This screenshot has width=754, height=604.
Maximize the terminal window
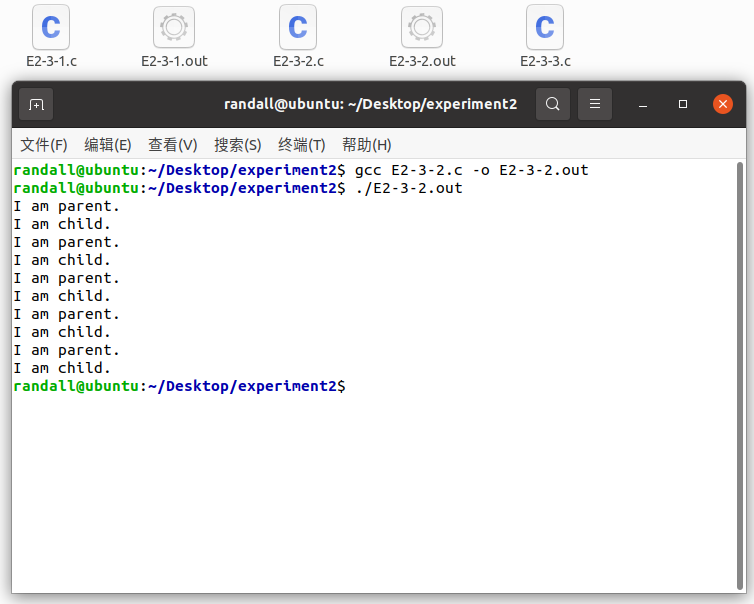tap(683, 104)
